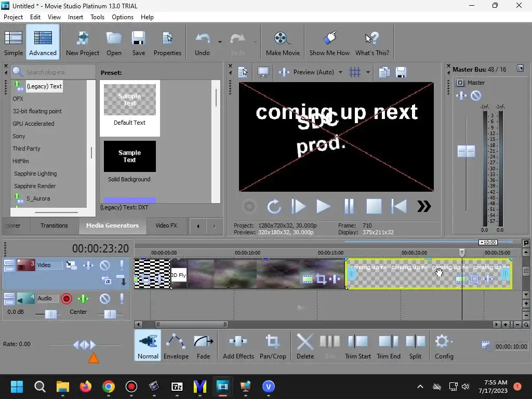This screenshot has width=532, height=399.
Task: Adjust the Master Bus volume fader
Action: tap(466, 151)
